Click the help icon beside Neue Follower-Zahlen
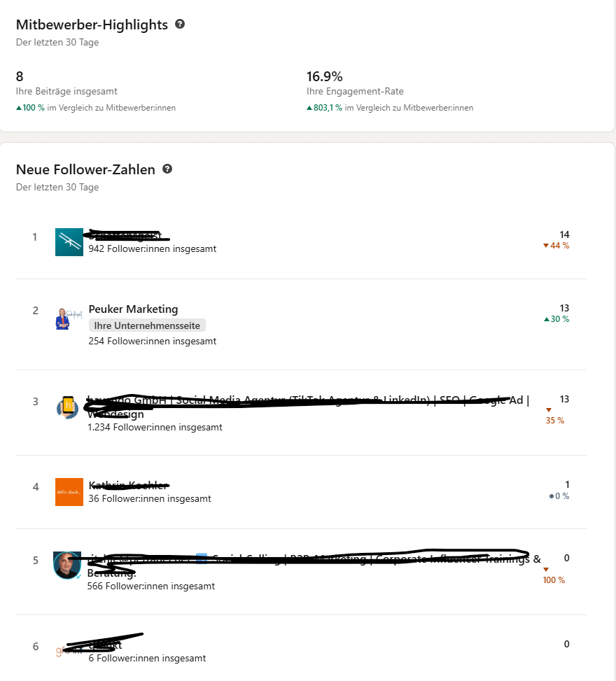The height and width of the screenshot is (681, 616). click(x=167, y=169)
